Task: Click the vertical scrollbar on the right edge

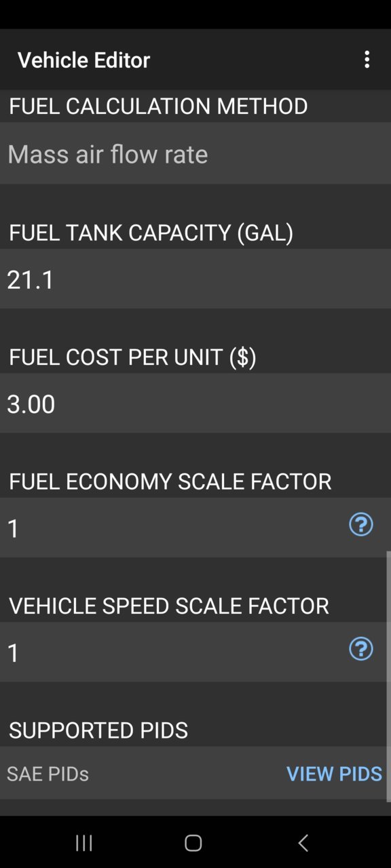Action: [388, 676]
